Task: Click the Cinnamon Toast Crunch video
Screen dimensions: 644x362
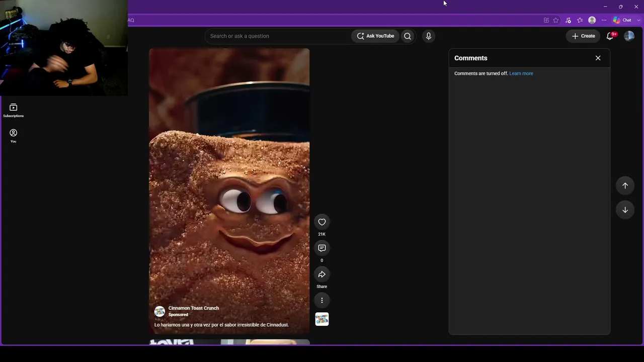Action: tap(229, 191)
